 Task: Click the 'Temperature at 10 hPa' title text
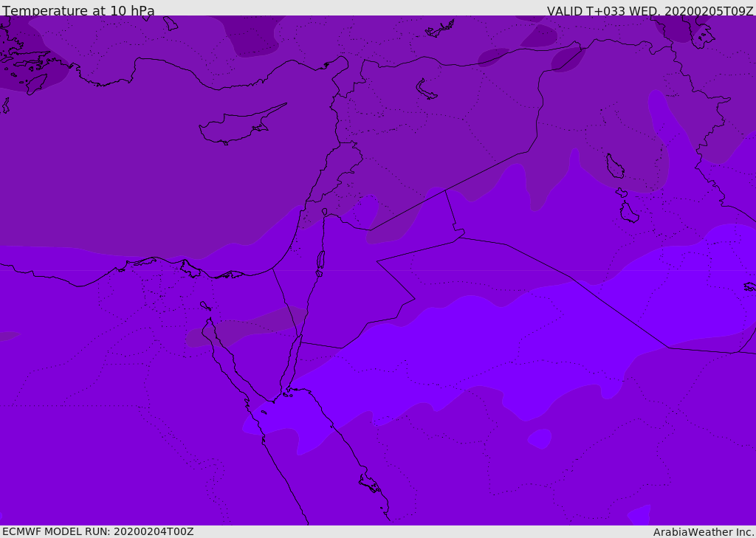[78, 10]
